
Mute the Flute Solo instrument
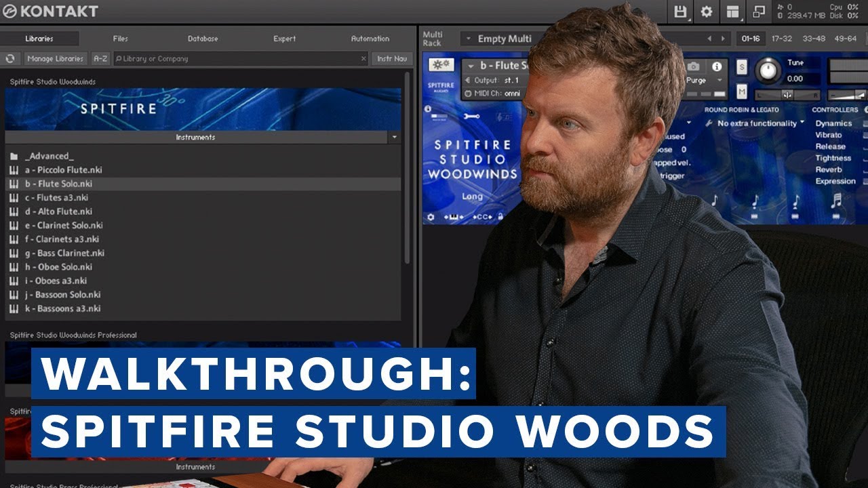(x=742, y=91)
